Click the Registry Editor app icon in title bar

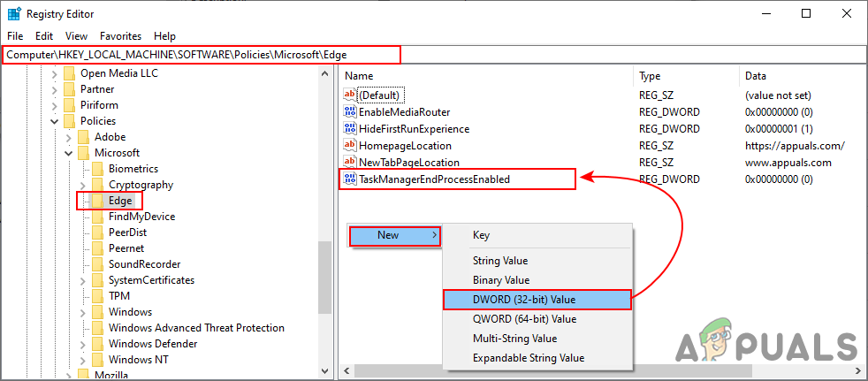[x=14, y=14]
